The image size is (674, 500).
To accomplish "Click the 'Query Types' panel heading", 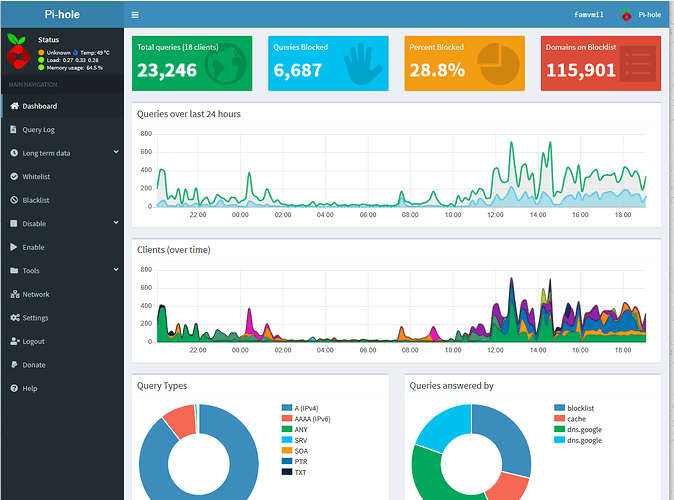I will click(162, 386).
